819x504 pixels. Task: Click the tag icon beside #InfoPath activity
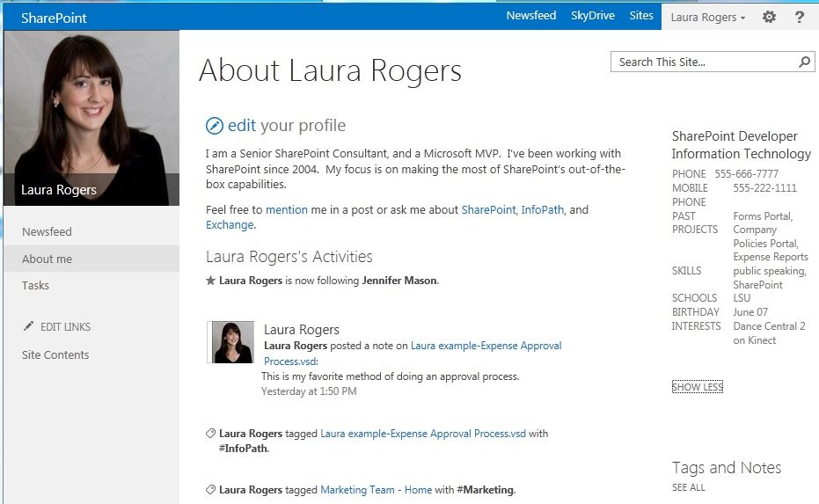(210, 434)
